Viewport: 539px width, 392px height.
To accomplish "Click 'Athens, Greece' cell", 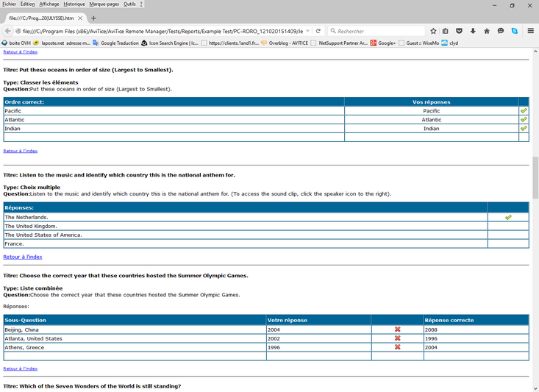I will tap(135, 347).
